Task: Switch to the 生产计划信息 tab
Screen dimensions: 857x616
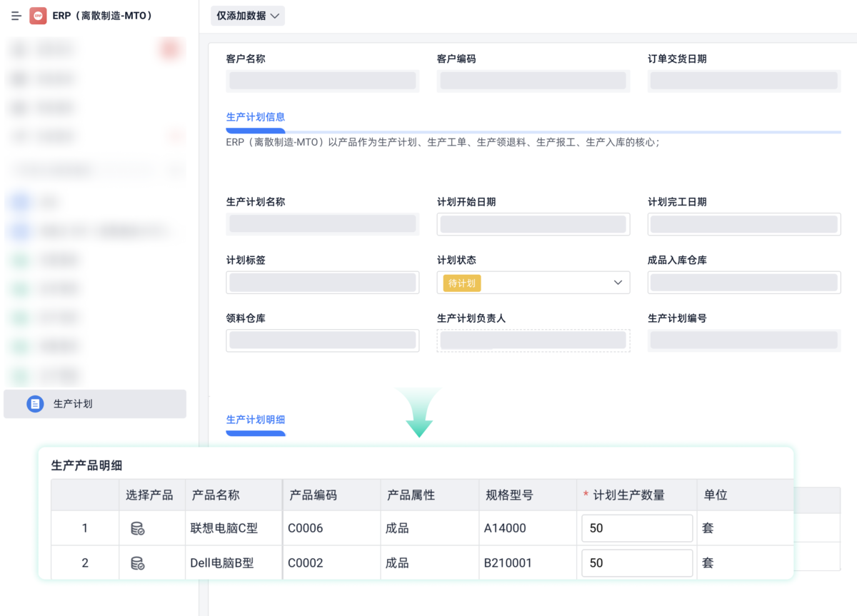Action: [x=255, y=116]
